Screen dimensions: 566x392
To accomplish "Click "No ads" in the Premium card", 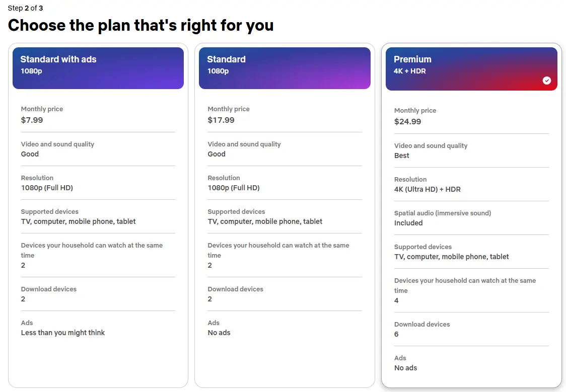I will point(405,368).
